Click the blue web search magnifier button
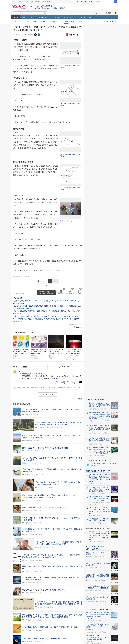 point(115,2)
